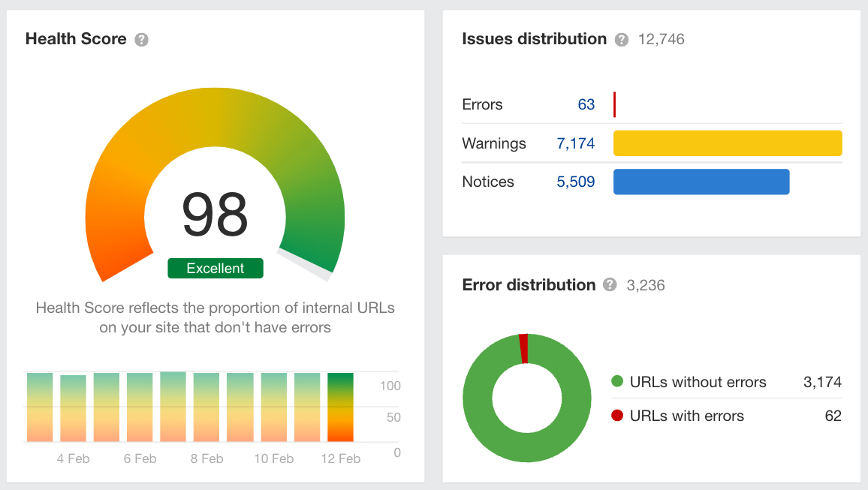The height and width of the screenshot is (490, 868).
Task: Click the Excellent badge under the health gauge
Action: 215,269
